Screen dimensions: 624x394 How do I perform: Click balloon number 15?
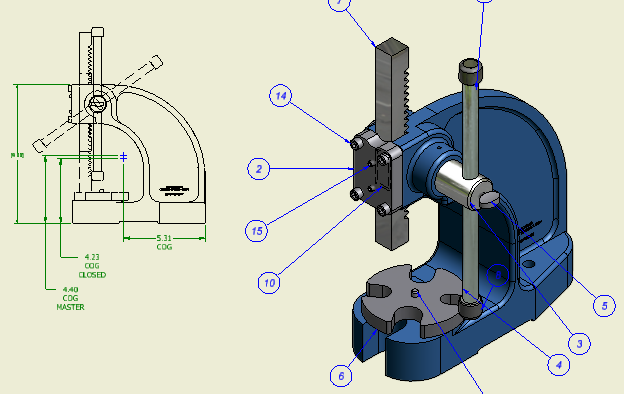click(257, 231)
